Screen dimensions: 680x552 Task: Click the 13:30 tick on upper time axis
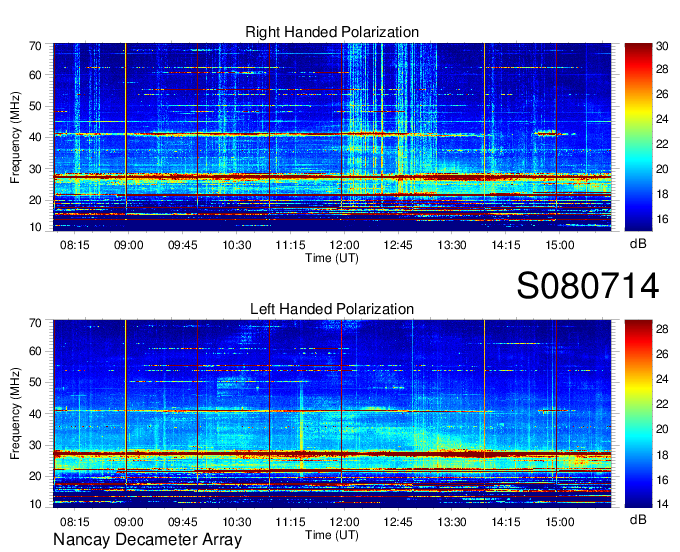[452, 245]
